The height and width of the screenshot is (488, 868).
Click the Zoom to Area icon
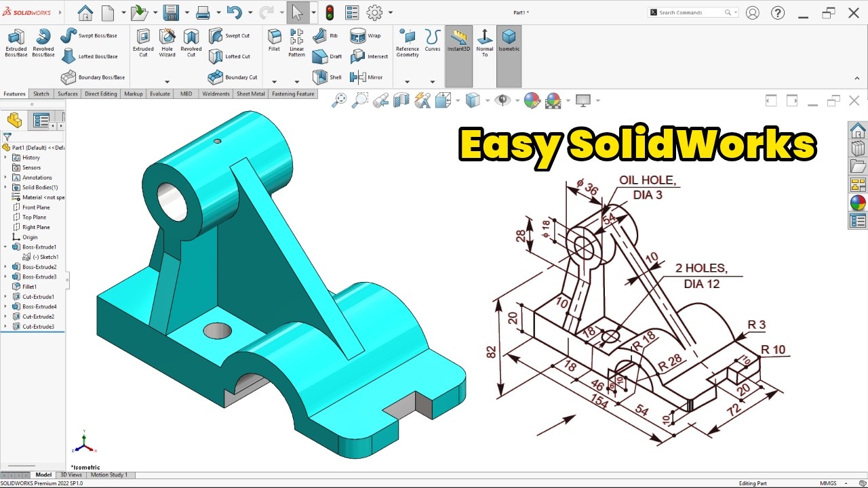pyautogui.click(x=359, y=100)
